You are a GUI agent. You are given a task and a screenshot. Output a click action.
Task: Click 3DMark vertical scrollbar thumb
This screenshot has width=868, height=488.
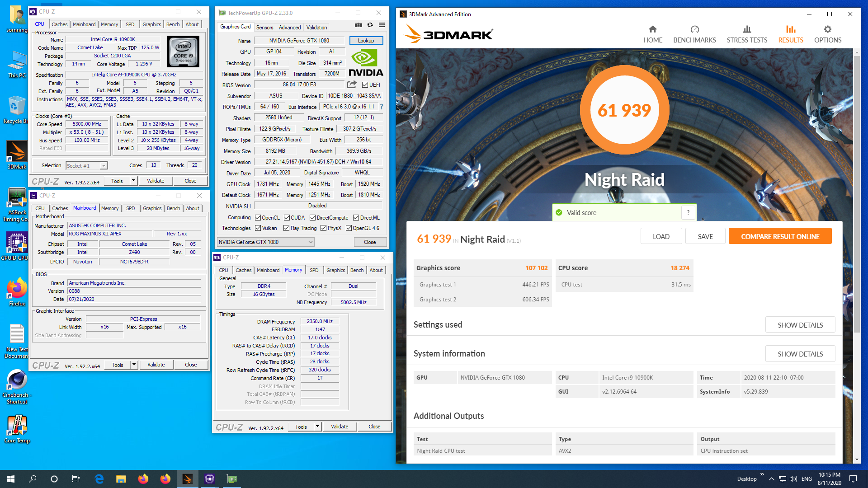coord(857,194)
